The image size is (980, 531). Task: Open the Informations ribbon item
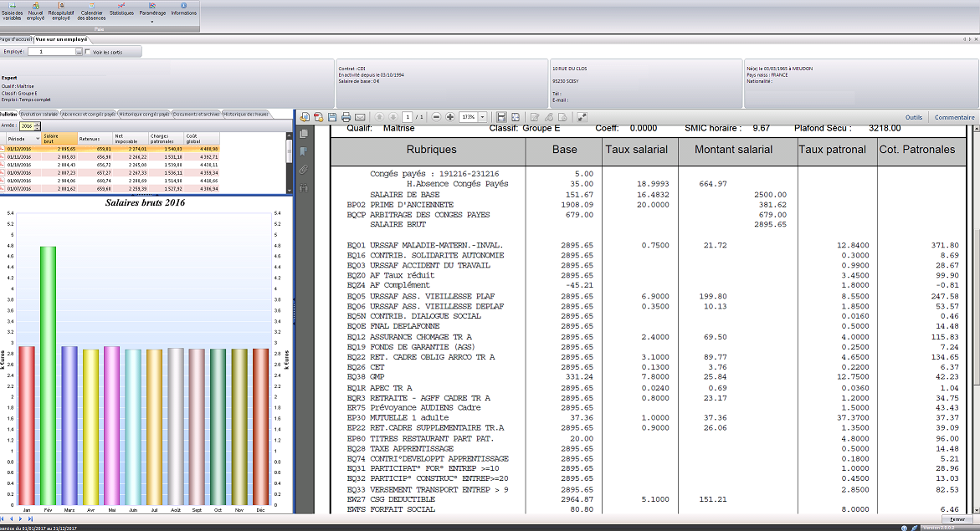click(x=184, y=9)
